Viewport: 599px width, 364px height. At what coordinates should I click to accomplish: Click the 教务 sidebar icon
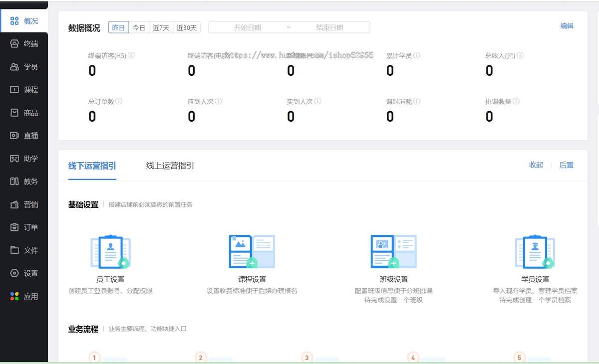click(x=14, y=182)
